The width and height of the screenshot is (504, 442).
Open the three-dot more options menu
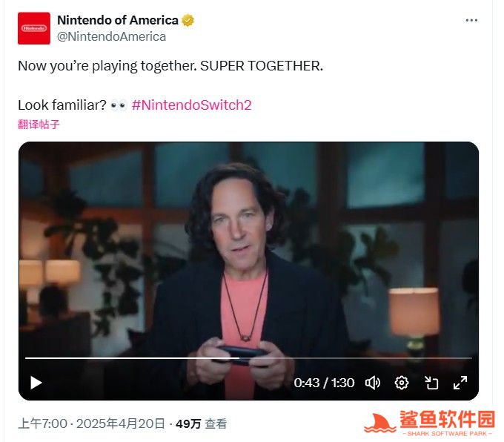click(471, 20)
